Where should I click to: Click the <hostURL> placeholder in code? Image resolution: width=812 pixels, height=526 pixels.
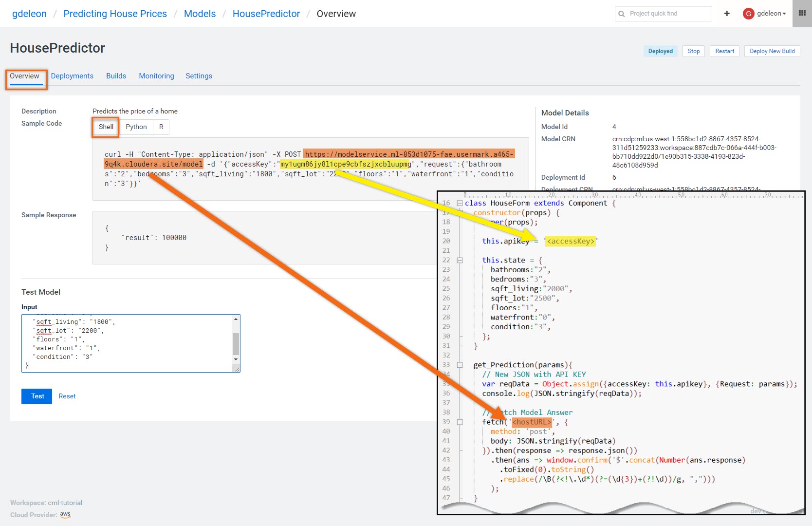click(x=533, y=422)
